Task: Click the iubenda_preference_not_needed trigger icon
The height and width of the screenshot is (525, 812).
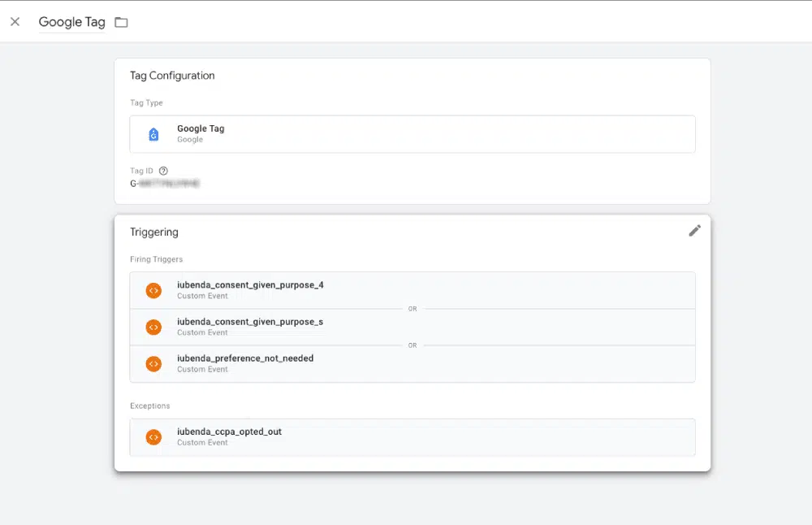Action: pos(153,364)
